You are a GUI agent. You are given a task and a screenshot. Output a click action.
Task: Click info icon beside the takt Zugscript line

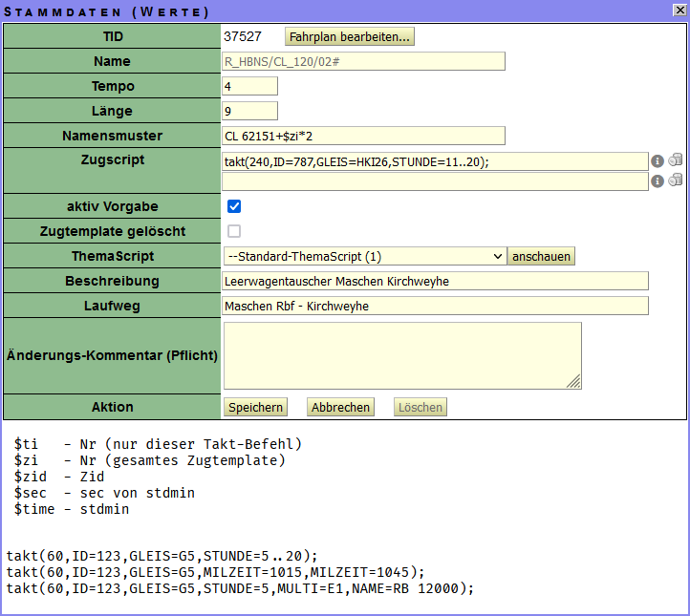pyautogui.click(x=658, y=161)
